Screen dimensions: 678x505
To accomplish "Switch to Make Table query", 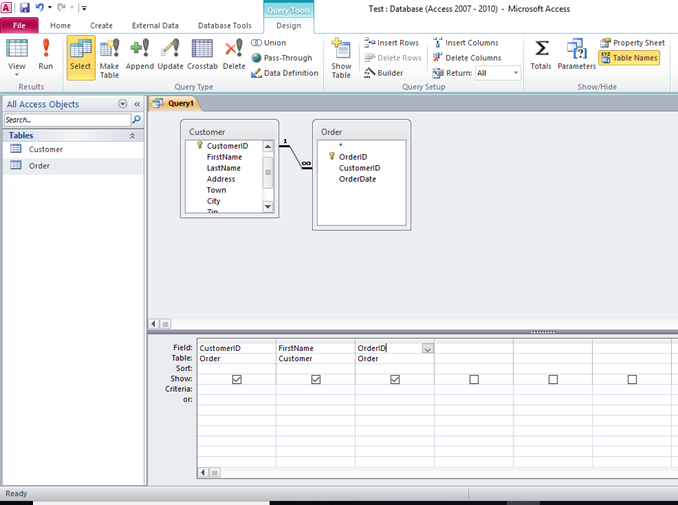I will [109, 58].
